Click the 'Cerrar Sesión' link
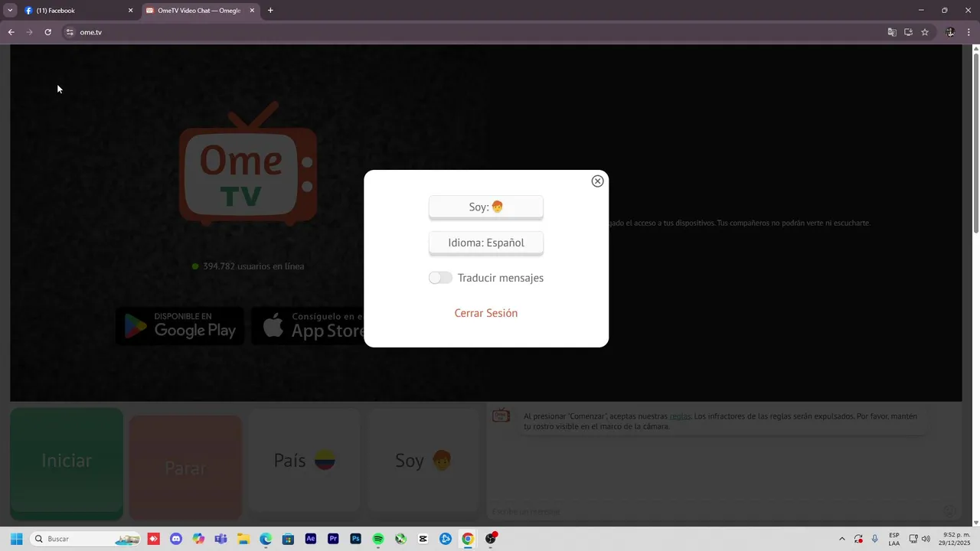The image size is (980, 551). pyautogui.click(x=486, y=313)
